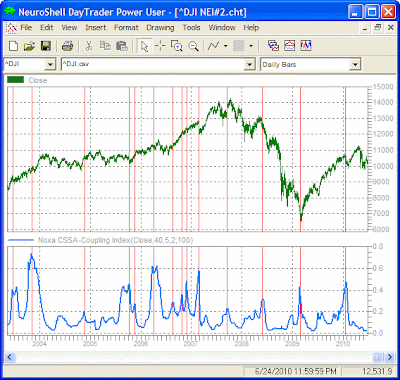
Task: Click the left scroll arrow of horizontal scrollbar
Action: (x=9, y=357)
